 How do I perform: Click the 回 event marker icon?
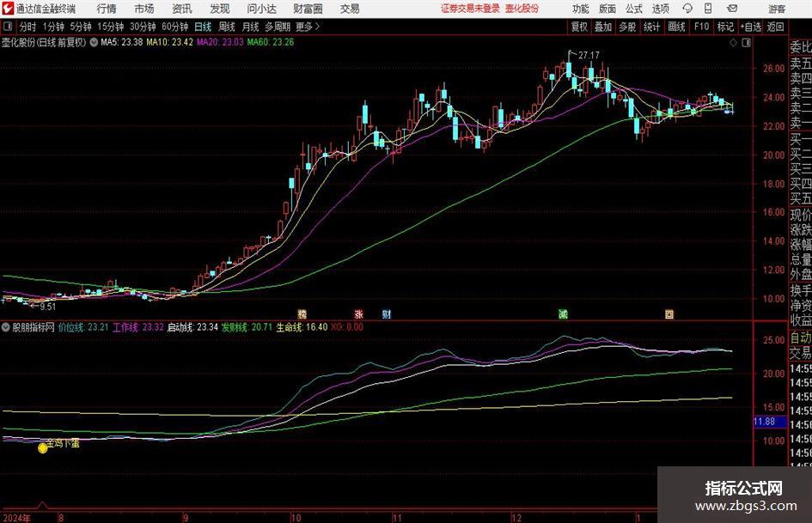[x=669, y=313]
